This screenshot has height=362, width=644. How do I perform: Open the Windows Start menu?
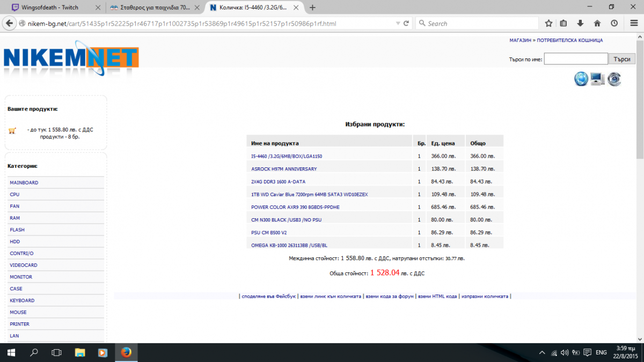click(x=11, y=352)
